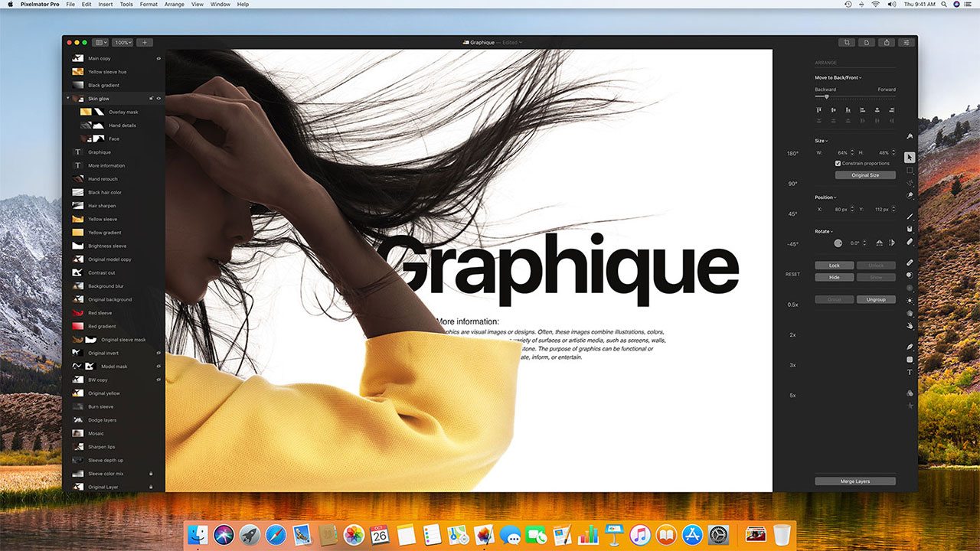Toggle visibility of Skin glow layer
This screenshot has width=980, height=551.
[x=158, y=99]
